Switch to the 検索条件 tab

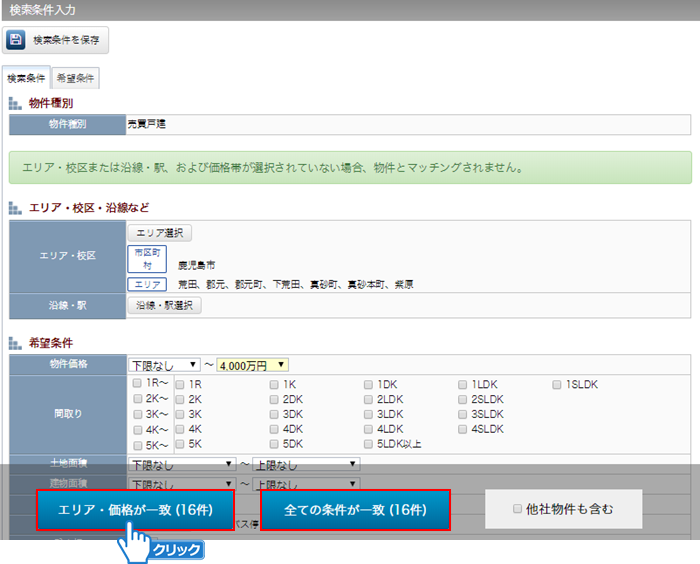(x=26, y=78)
